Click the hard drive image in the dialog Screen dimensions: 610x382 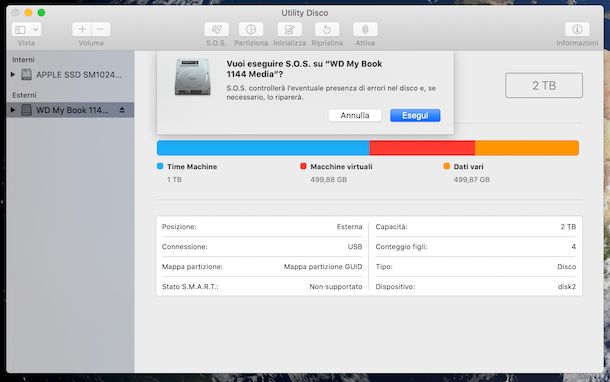point(193,77)
